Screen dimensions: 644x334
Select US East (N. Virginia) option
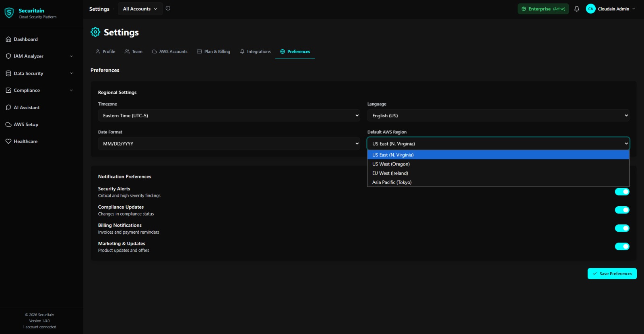click(x=498, y=155)
